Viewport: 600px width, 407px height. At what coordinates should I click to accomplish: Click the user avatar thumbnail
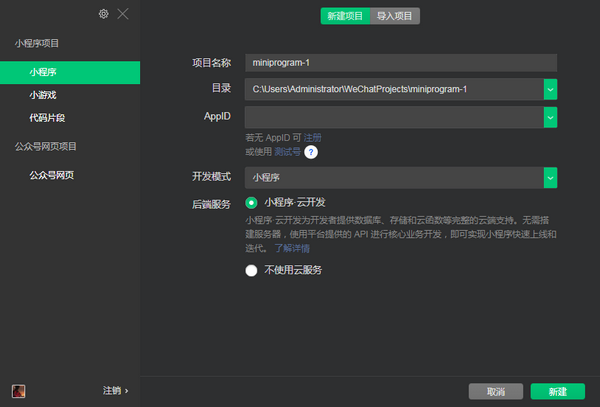pos(18,390)
